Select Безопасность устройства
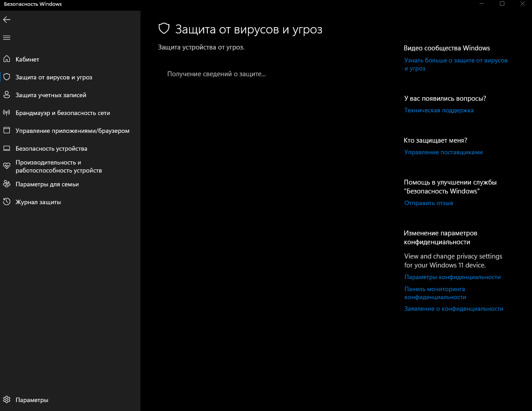The image size is (532, 411). [70, 148]
